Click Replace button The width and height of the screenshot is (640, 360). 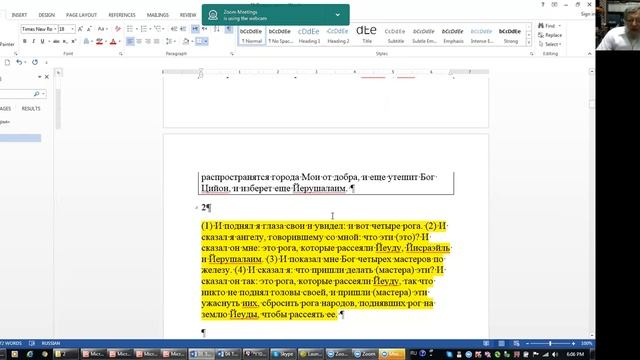(x=550, y=35)
